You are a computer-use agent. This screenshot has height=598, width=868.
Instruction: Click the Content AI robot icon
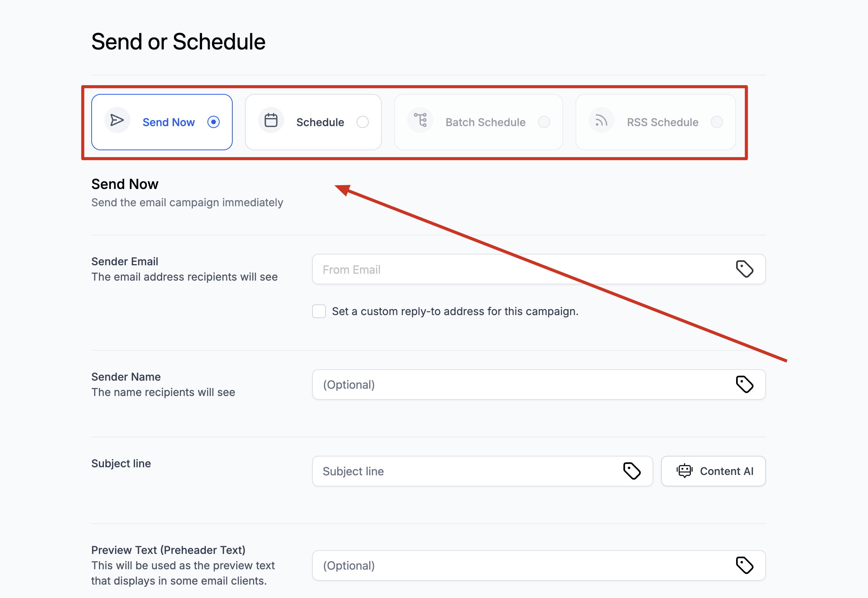tap(684, 471)
